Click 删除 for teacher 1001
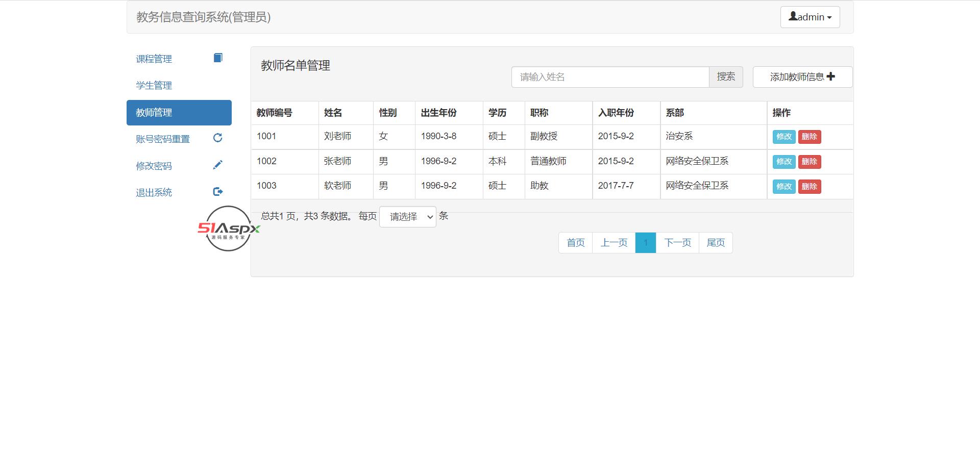Image resolution: width=980 pixels, height=460 pixels. tap(810, 137)
